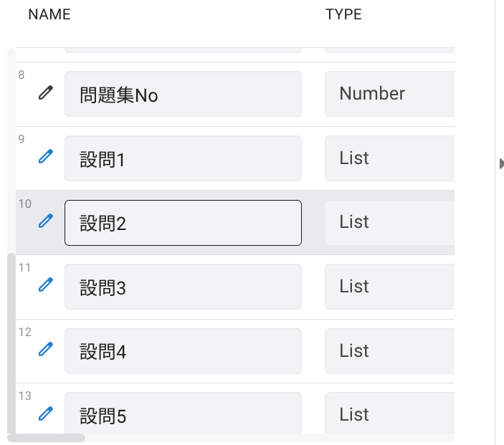504x445 pixels.
Task: Click the 設問4 name text field
Action: (183, 351)
